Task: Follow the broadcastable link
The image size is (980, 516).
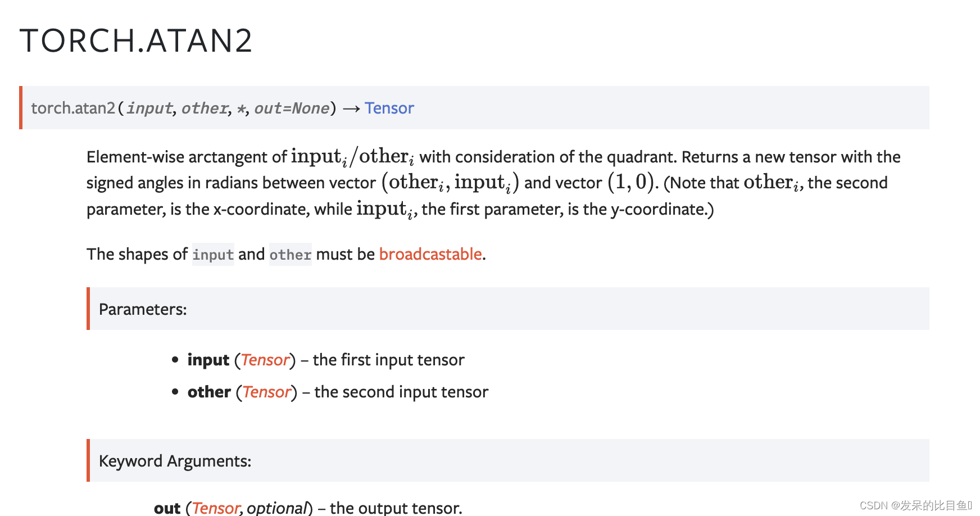Action: (430, 254)
